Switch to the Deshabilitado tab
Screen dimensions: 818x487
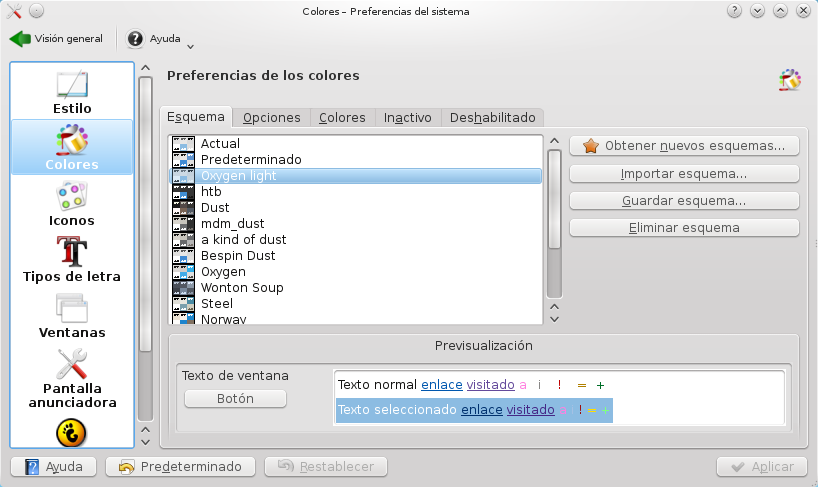pyautogui.click(x=492, y=118)
